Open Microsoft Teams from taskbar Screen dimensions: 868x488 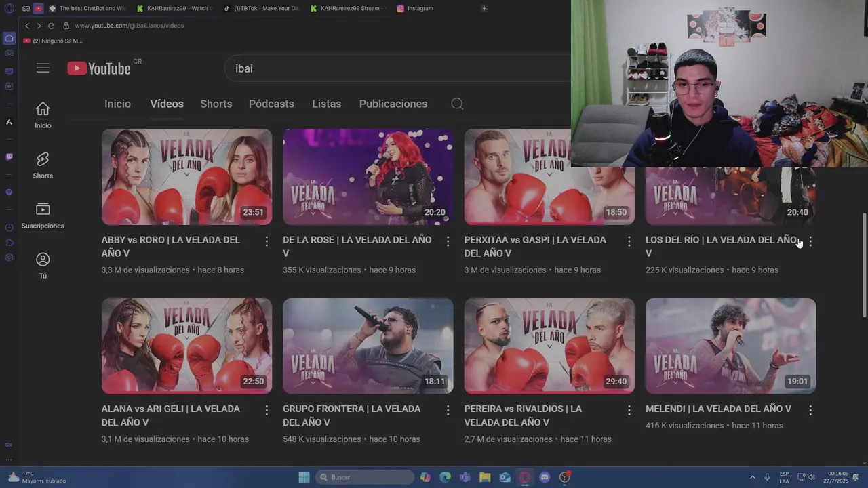(x=465, y=477)
